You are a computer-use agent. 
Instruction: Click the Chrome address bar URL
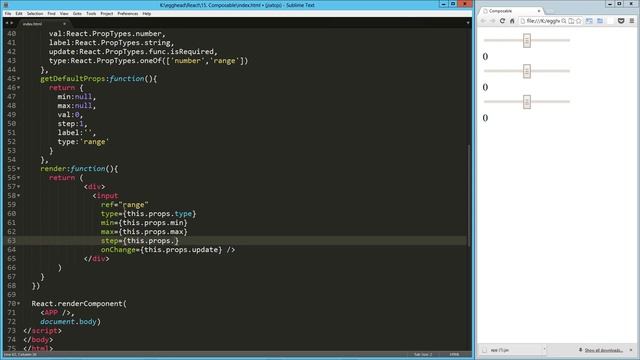tap(543, 21)
